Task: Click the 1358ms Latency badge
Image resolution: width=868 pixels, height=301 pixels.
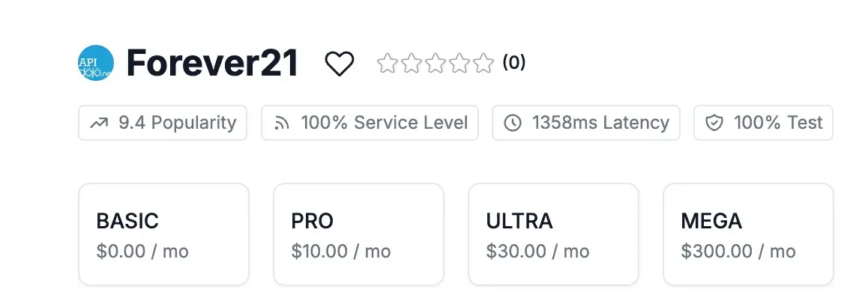Action: pos(586,123)
